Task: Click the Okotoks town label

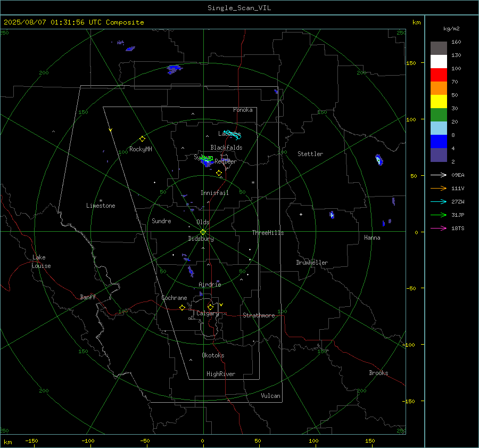Action: 213,355
